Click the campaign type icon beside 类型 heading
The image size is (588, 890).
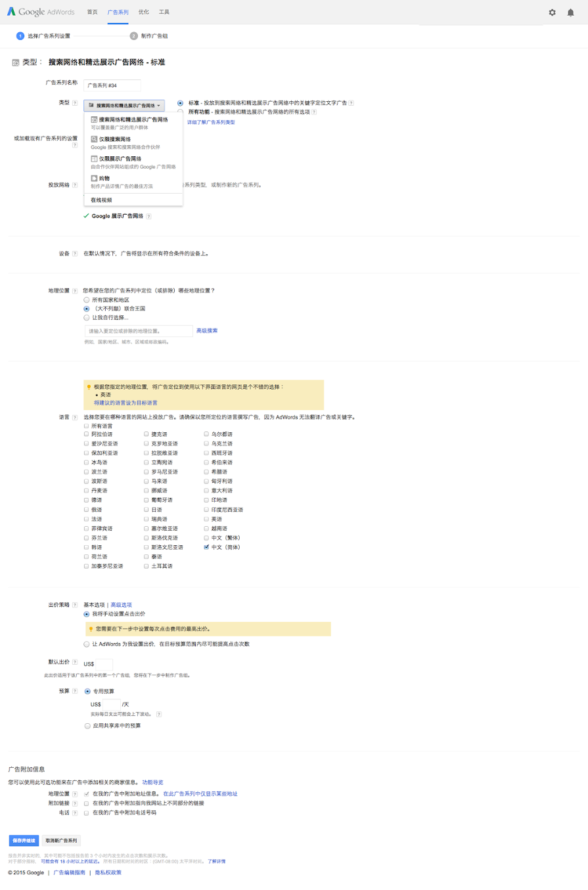pos(16,62)
